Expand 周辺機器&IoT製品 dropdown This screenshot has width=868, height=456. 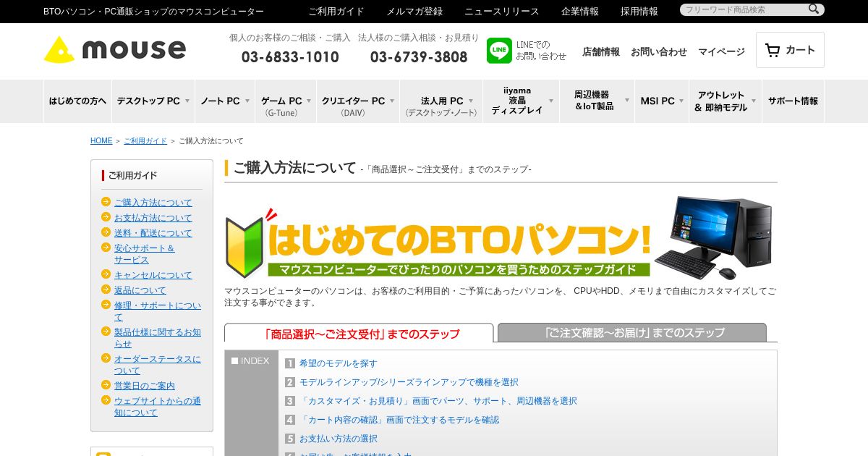(597, 101)
